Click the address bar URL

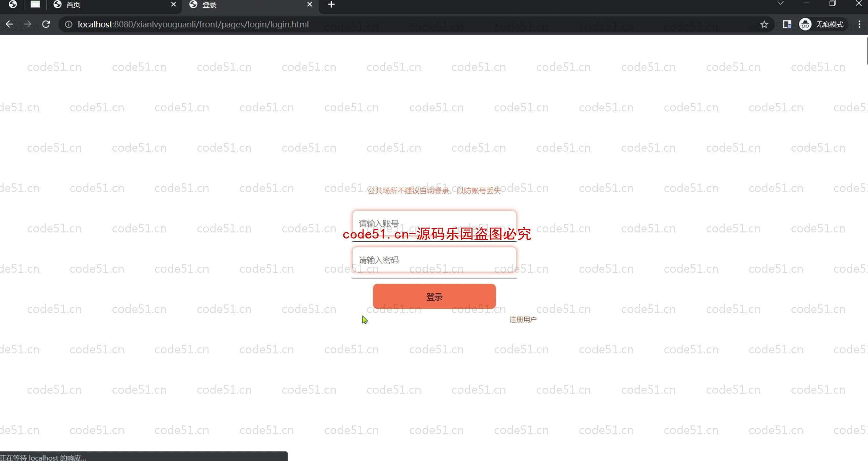tap(193, 25)
